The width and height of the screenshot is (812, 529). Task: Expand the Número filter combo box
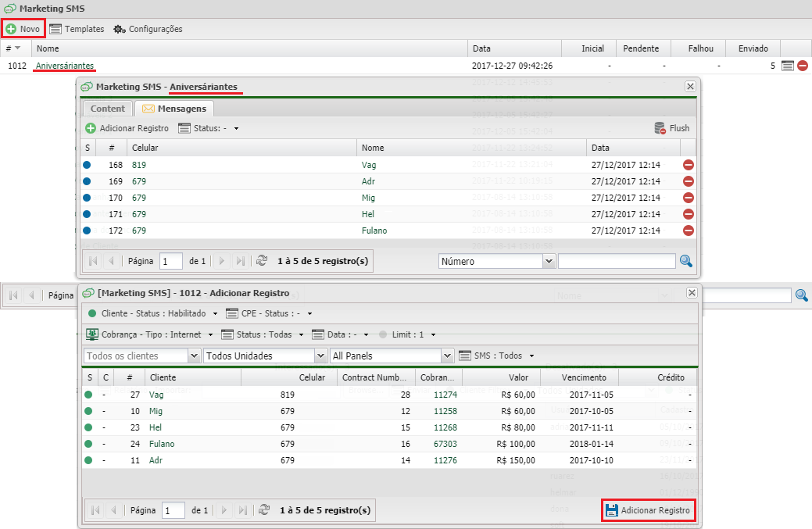549,261
